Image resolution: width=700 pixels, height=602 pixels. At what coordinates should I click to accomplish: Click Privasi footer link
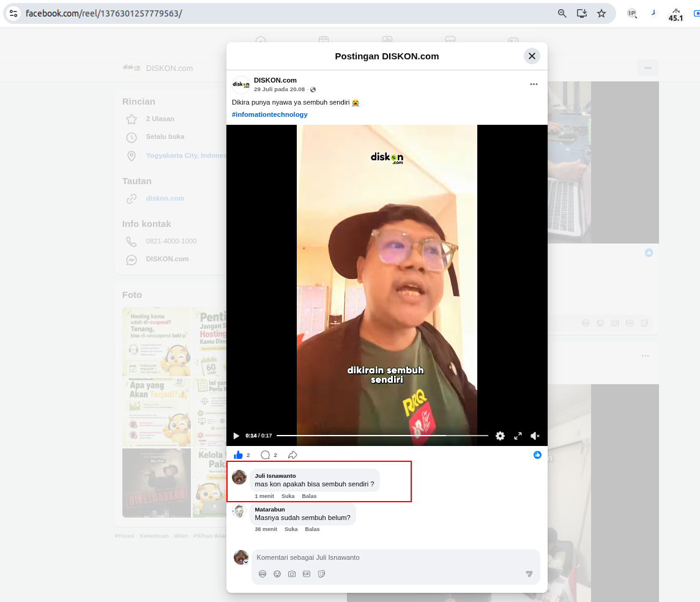click(x=125, y=536)
